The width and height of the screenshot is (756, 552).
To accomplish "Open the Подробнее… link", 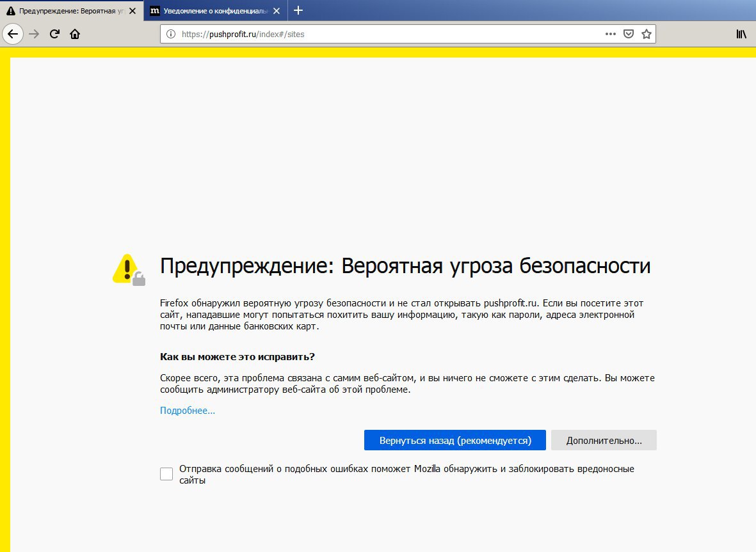I will click(x=188, y=411).
